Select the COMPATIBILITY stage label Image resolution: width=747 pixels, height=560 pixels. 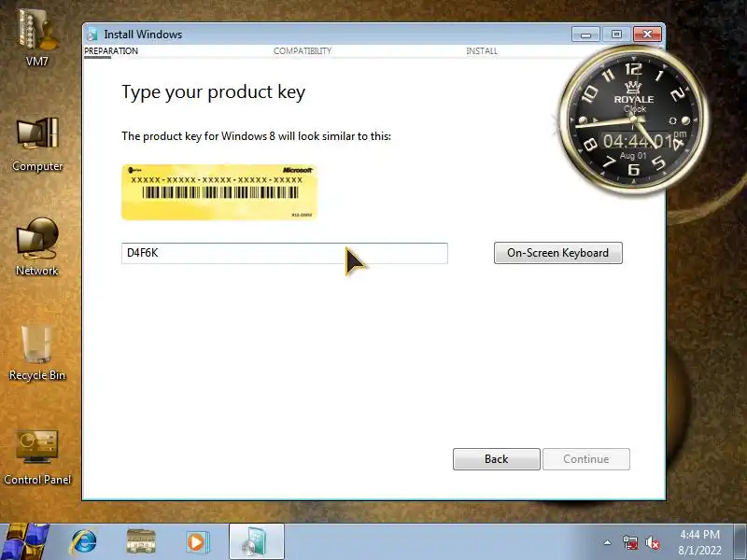(302, 51)
